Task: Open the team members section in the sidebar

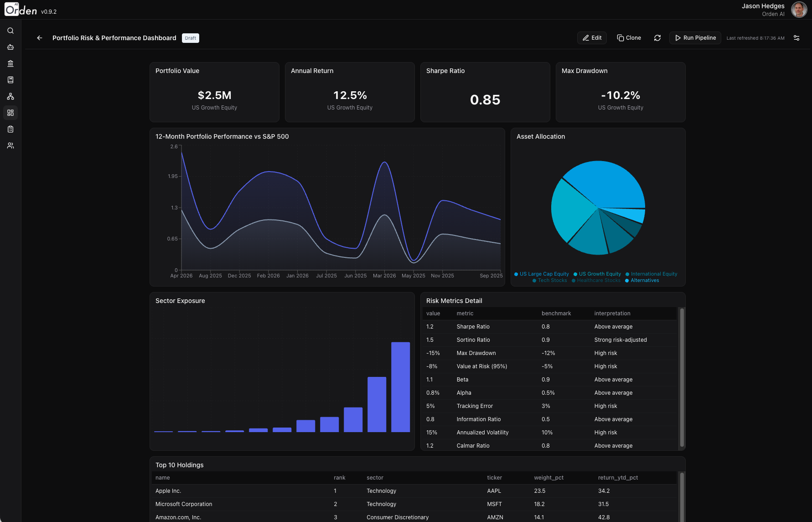Action: tap(10, 146)
